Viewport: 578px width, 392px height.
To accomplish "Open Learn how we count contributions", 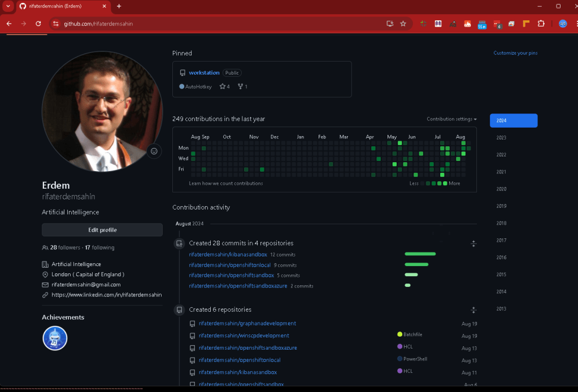I will tap(226, 184).
